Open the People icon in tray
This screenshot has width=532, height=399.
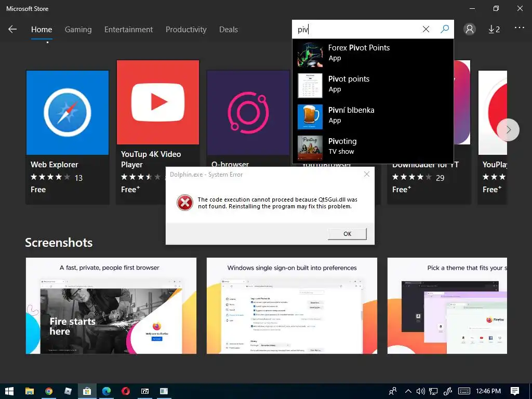(x=393, y=391)
